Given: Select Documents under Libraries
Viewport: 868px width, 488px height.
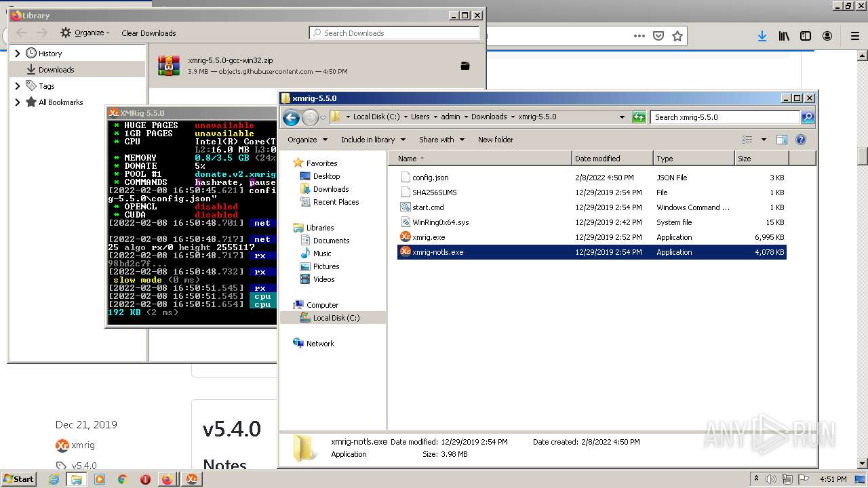Looking at the screenshot, I should point(331,241).
